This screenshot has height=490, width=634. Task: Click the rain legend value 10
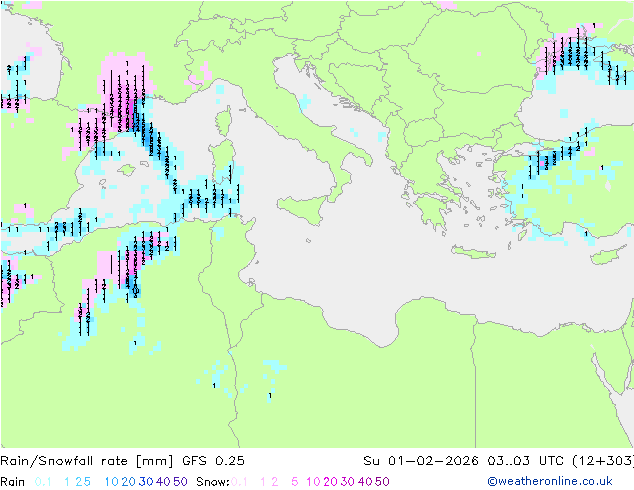112,482
